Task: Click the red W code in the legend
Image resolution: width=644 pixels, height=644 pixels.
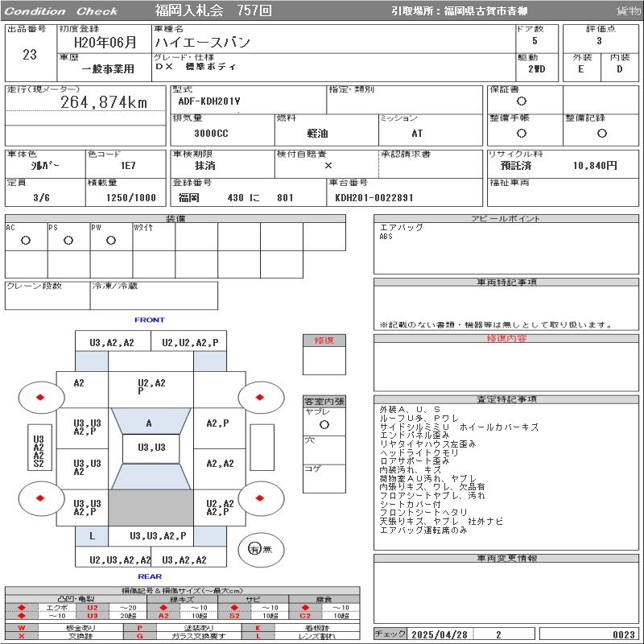Action: coord(22,628)
